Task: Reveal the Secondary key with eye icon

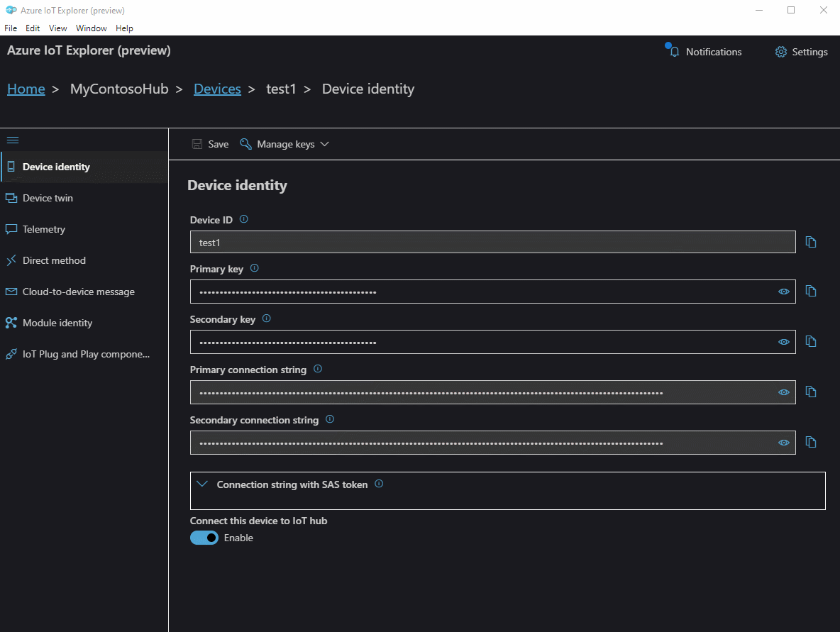Action: click(x=784, y=342)
